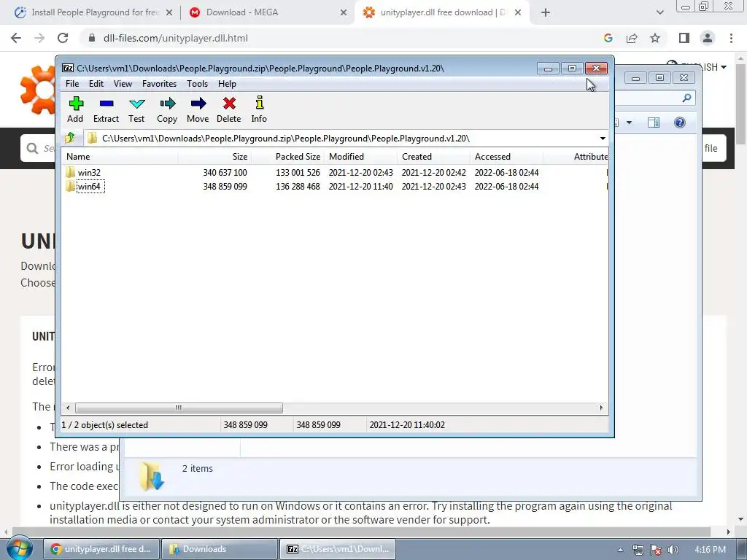Screen dimensions: 747x560
Task: Open the Edit menu
Action: [96, 84]
